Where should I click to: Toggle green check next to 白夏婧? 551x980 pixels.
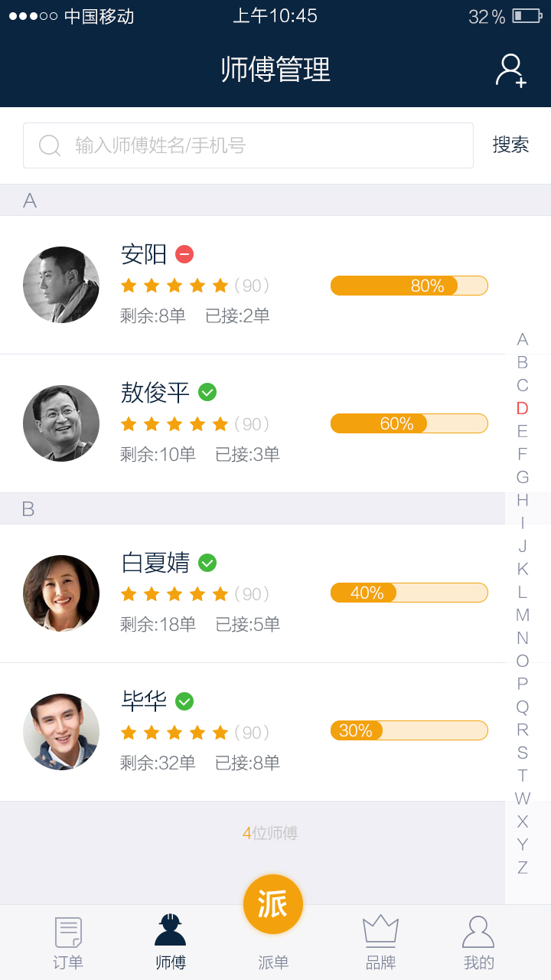tap(207, 563)
